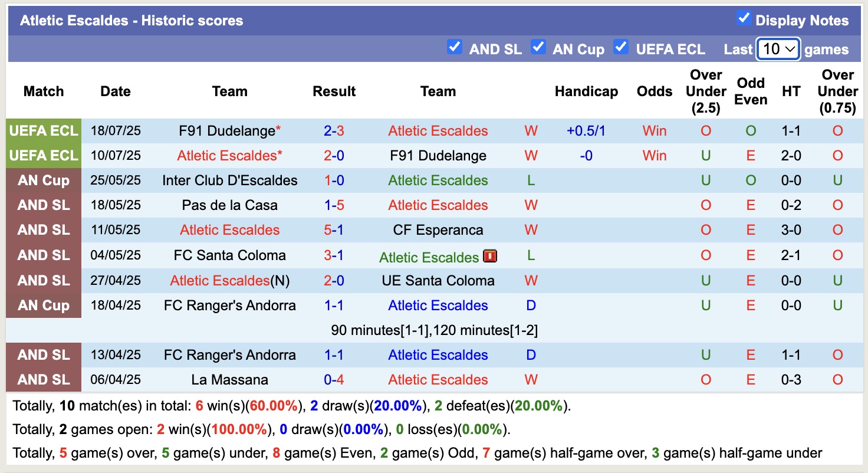
Task: Click UE Santa Coloma team name
Action: [x=438, y=281]
